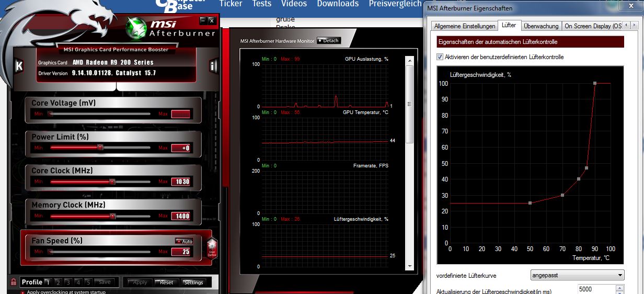The height and width of the screenshot is (294, 644).
Task: Switch to On Screen Display tab
Action: click(593, 26)
